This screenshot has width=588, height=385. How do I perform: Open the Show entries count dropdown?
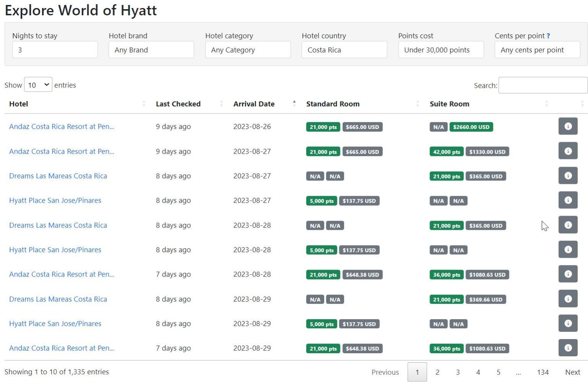pyautogui.click(x=38, y=85)
